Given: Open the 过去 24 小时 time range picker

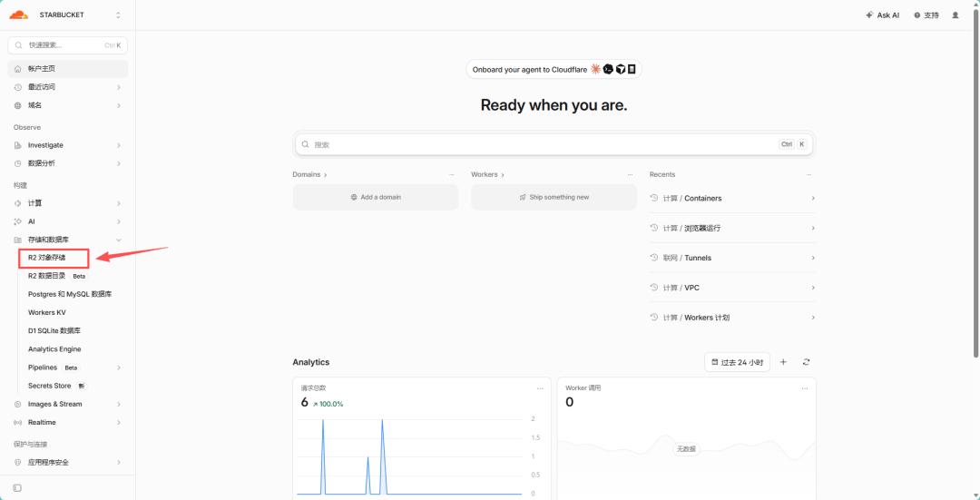Looking at the screenshot, I should [x=737, y=362].
